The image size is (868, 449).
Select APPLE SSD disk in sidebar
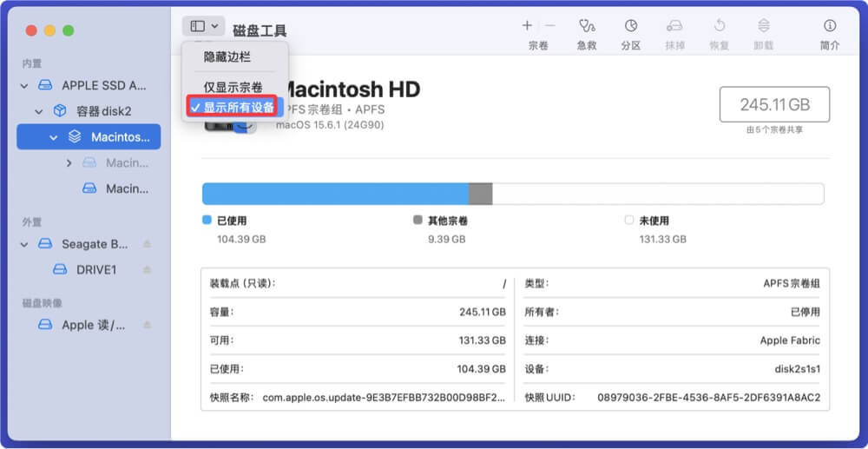[x=89, y=86]
